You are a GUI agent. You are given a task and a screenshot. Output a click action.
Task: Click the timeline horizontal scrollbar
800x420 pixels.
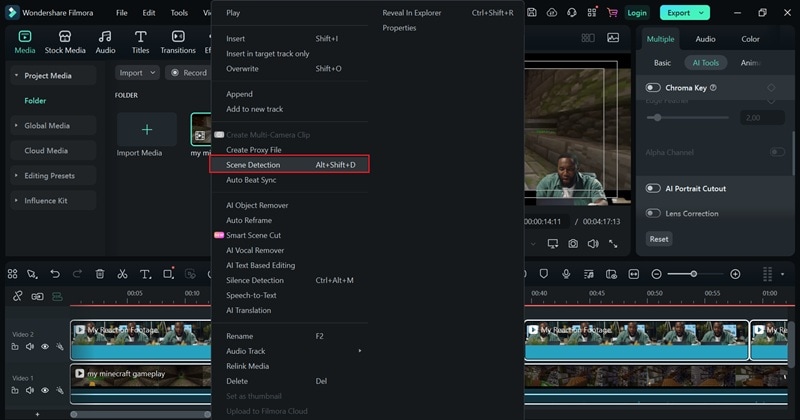[140, 414]
